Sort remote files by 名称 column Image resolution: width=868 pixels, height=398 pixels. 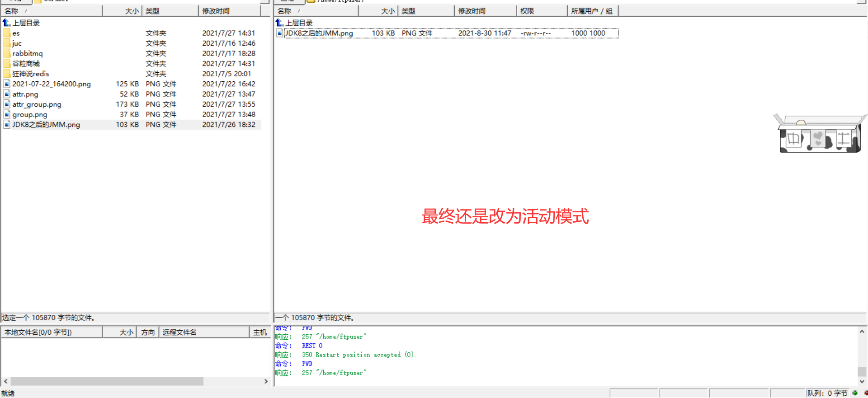point(316,11)
